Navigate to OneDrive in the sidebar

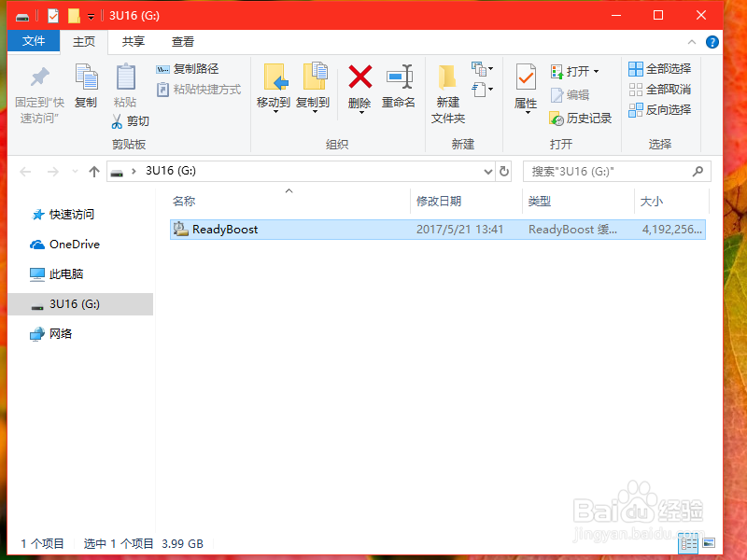click(73, 244)
